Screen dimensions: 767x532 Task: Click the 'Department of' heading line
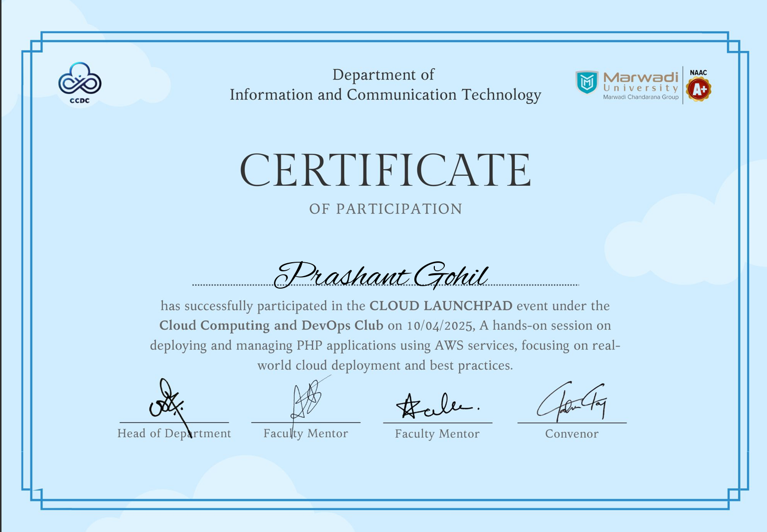coord(383,75)
